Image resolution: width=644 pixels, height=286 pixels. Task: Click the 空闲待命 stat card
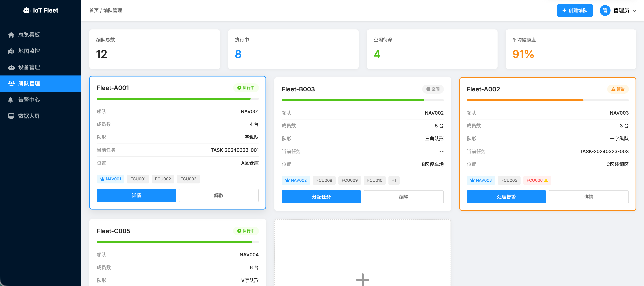[432, 49]
